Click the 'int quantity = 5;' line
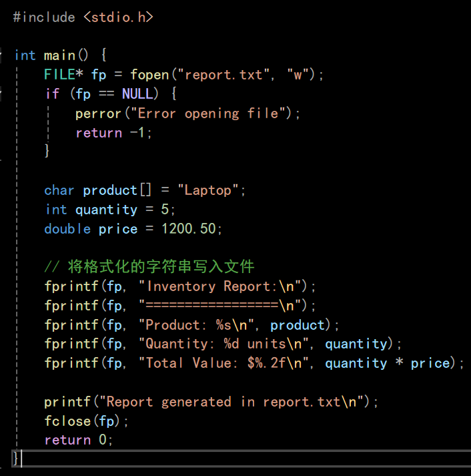Screen dimensions: 471x476 coord(110,210)
